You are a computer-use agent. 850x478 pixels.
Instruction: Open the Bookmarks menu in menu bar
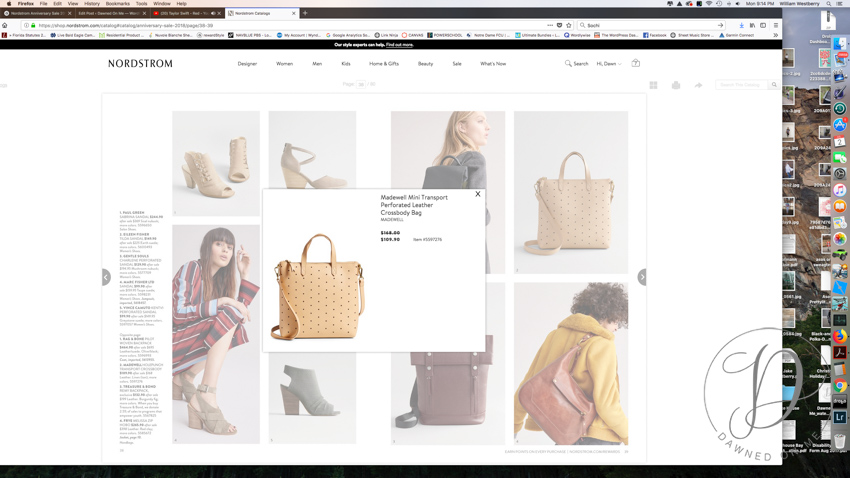pyautogui.click(x=117, y=3)
